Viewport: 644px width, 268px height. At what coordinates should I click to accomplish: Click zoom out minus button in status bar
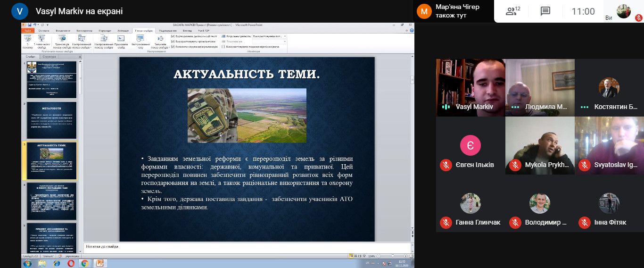pos(379,256)
